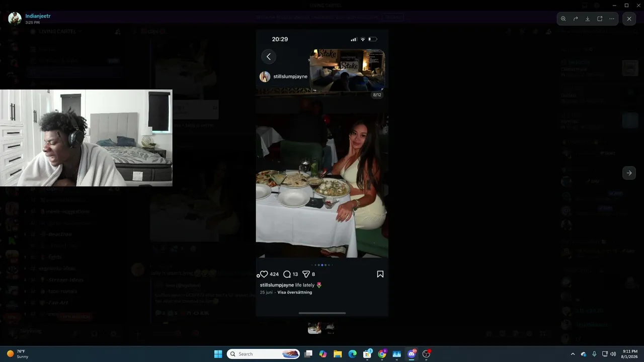This screenshot has height=362, width=644.
Task: Expand hidden system tray icons
Action: tap(573, 354)
